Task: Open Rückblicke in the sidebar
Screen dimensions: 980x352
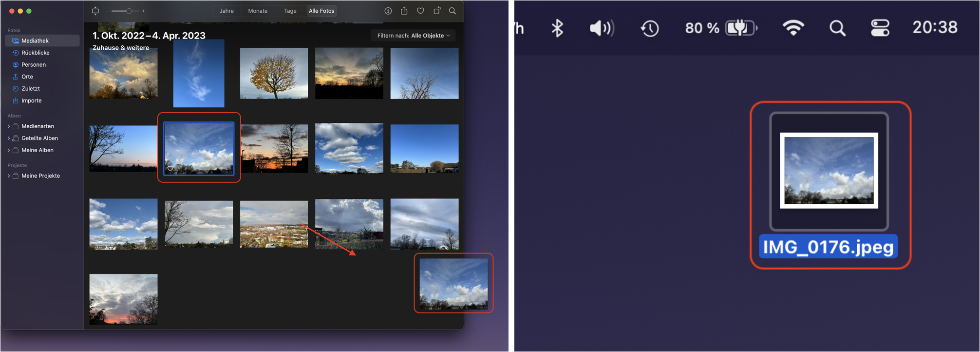Action: (x=35, y=53)
